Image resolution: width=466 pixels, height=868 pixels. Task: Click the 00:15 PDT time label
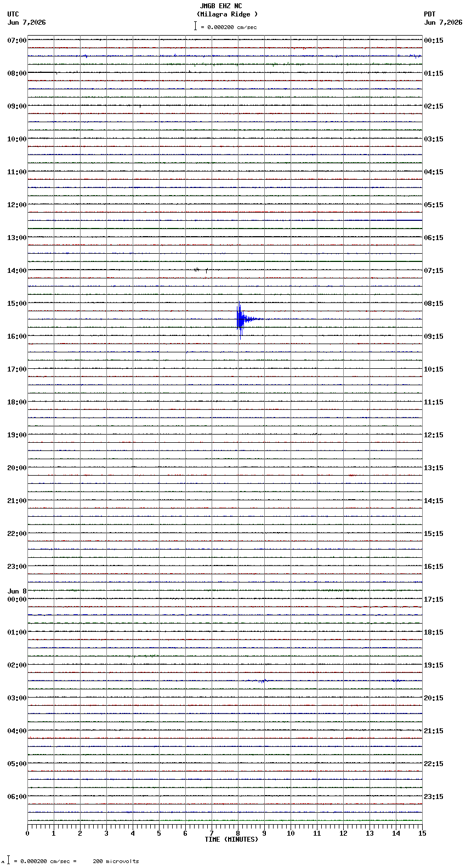pos(434,41)
